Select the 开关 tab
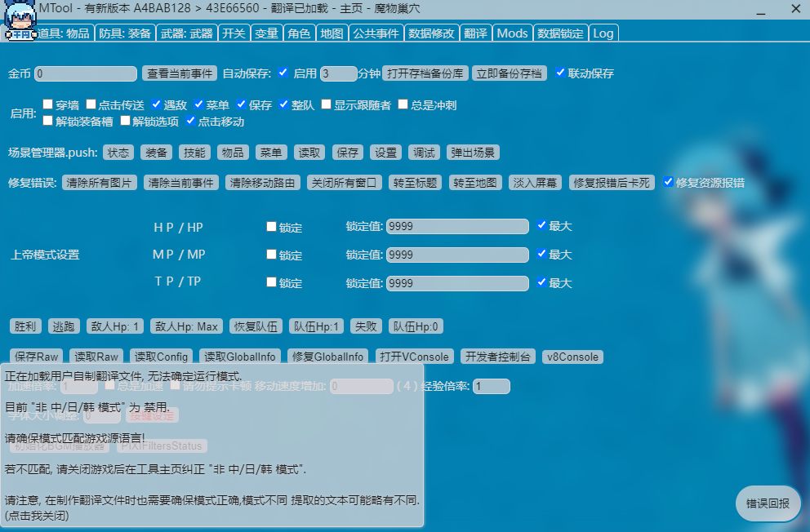 point(234,33)
